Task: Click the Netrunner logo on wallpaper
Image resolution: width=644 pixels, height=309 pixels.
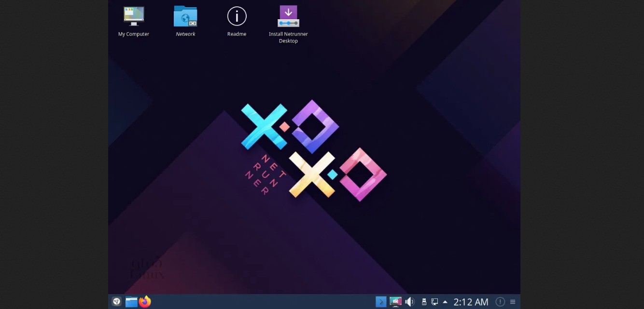Action: [x=314, y=150]
